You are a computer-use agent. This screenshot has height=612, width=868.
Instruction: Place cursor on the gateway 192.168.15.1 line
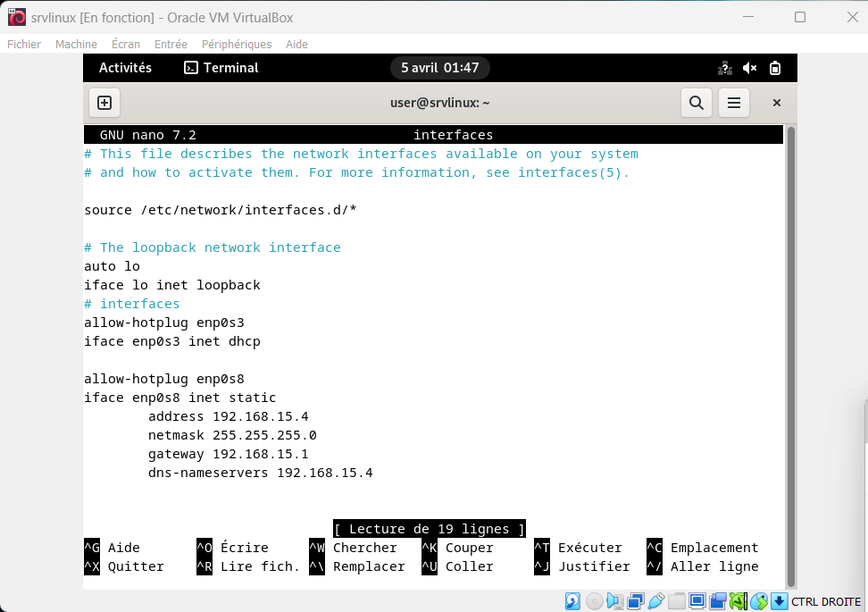tap(228, 454)
